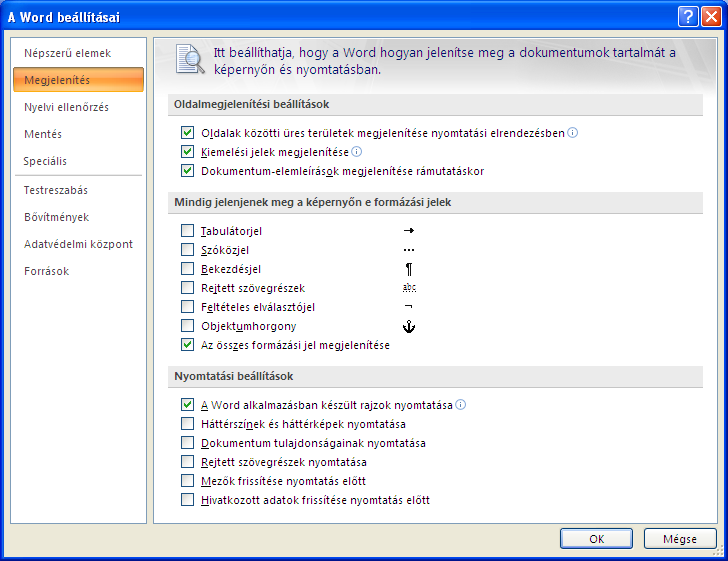This screenshot has height=561, width=728.
Task: Click the tab arrow symbol beside Tabulátorjel
Action: point(409,231)
